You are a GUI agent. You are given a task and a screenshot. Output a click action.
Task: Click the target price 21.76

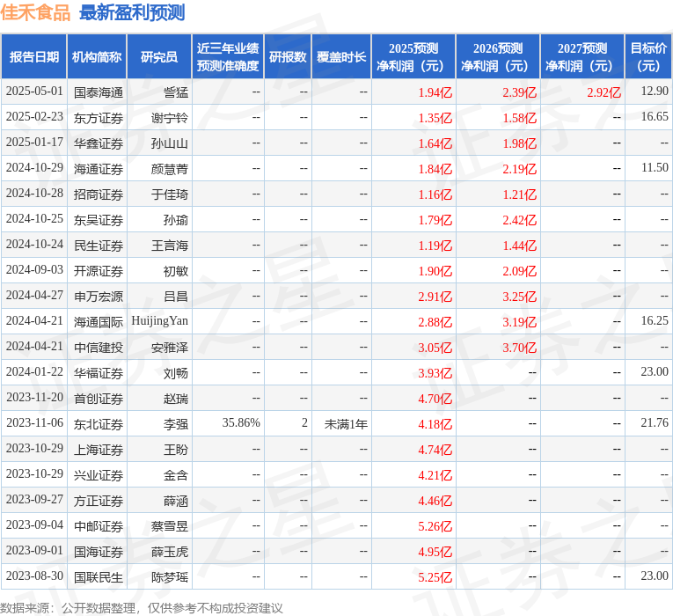click(655, 422)
